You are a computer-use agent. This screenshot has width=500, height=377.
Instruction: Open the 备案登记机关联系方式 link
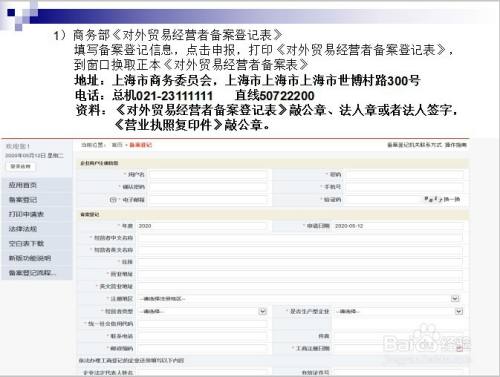(414, 145)
